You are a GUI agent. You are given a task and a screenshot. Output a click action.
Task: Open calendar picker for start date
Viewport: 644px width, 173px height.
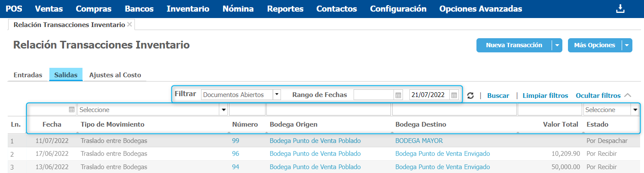pyautogui.click(x=398, y=95)
